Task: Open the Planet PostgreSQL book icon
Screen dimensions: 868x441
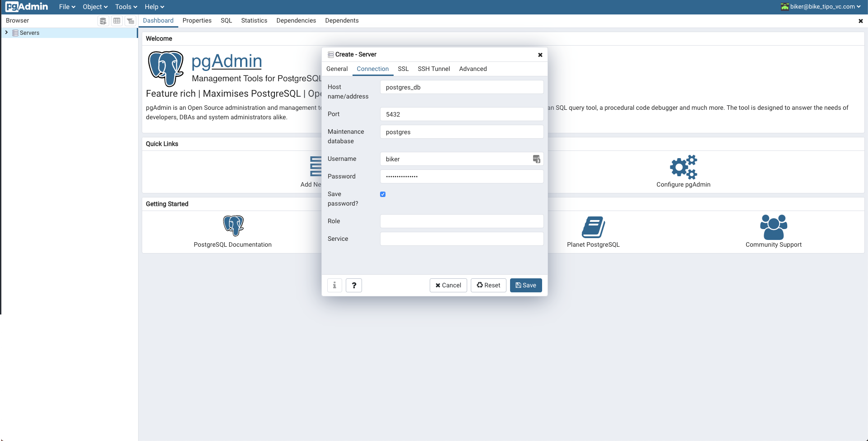Action: [593, 227]
